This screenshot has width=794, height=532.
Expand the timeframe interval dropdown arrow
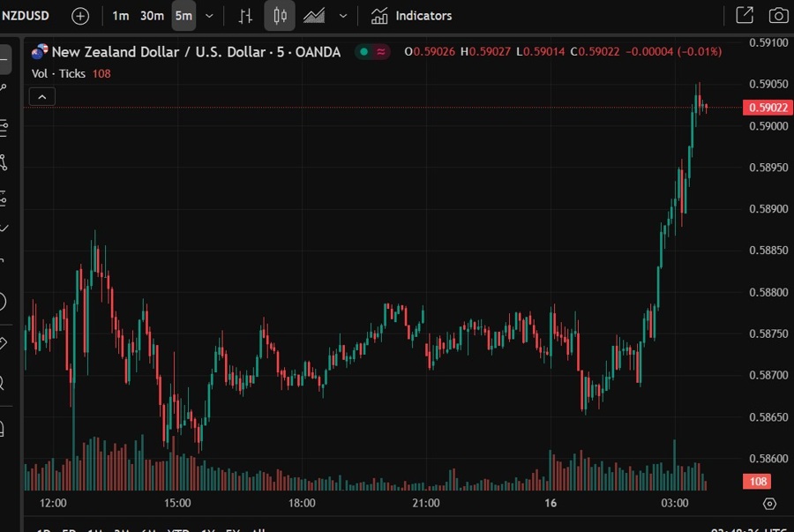209,16
